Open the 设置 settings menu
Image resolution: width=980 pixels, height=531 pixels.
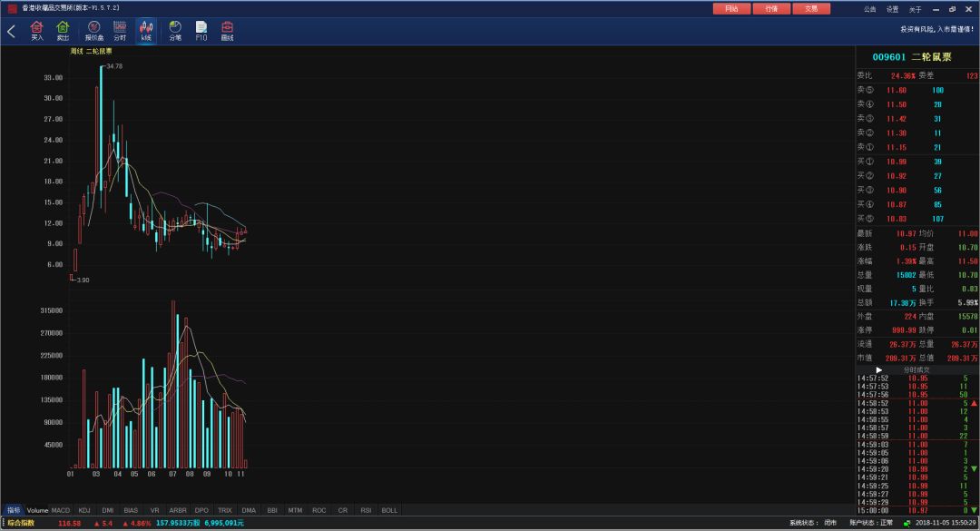[893, 9]
